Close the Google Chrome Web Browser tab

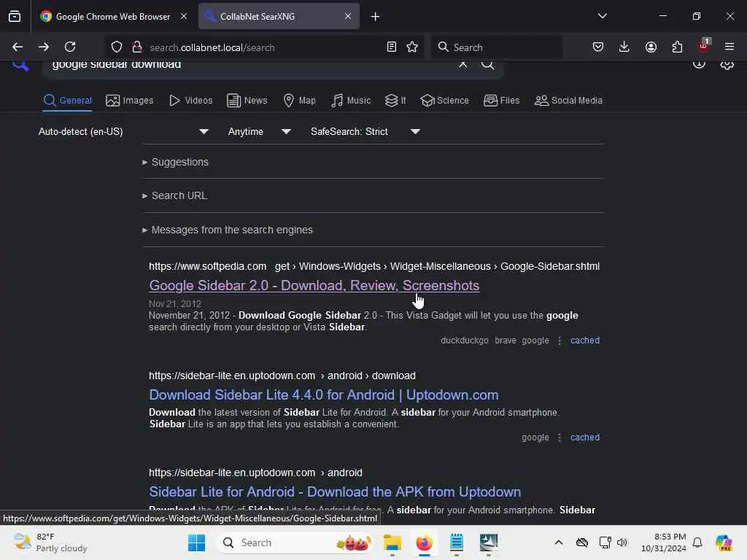[x=184, y=16]
